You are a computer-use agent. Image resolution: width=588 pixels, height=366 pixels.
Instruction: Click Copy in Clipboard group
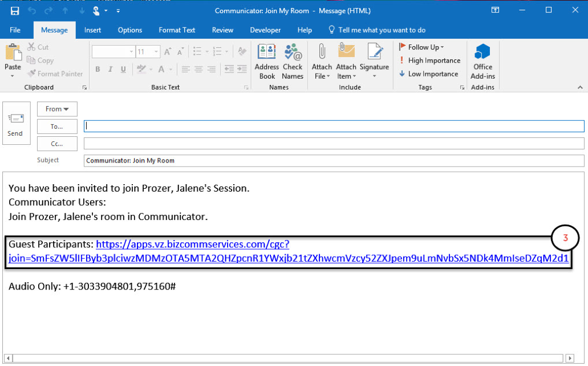click(x=40, y=60)
